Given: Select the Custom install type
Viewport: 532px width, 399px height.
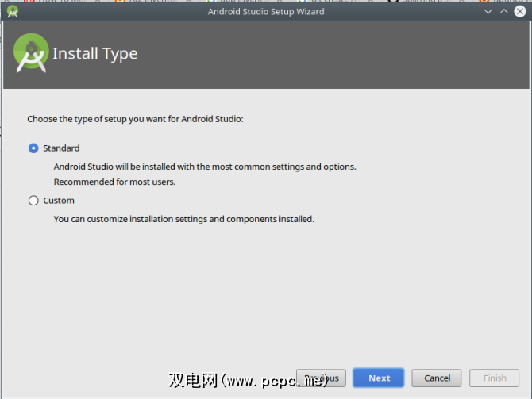Looking at the screenshot, I should click(x=33, y=201).
